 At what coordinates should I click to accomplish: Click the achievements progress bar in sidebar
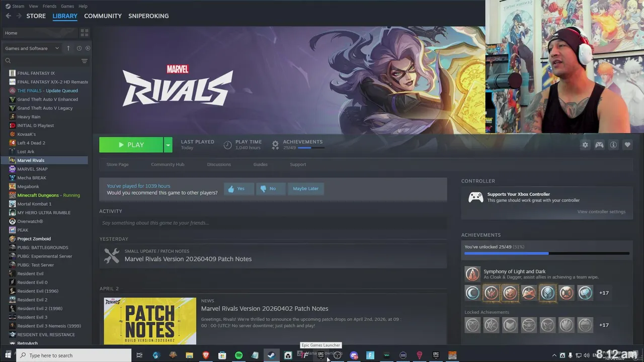(x=546, y=253)
